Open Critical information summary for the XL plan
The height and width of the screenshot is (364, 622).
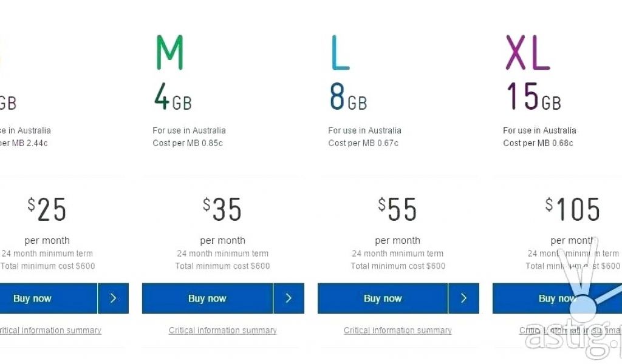tap(568, 331)
